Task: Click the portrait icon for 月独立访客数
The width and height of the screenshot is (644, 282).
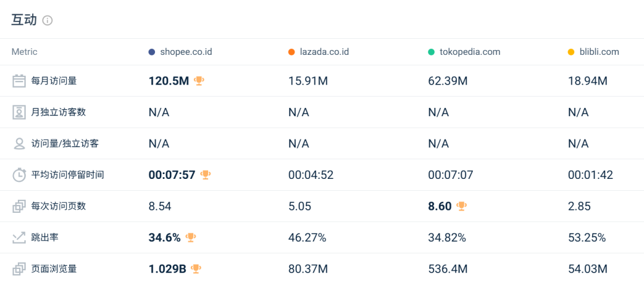Action: click(x=19, y=113)
